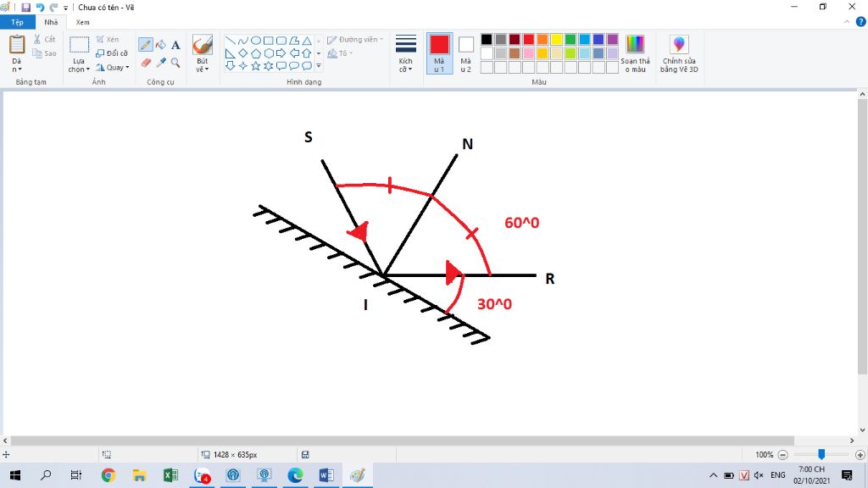Switch to the Nhà home tab

(x=51, y=22)
